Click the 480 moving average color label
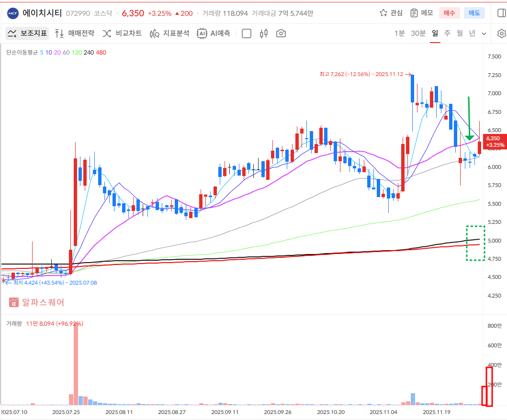The height and width of the screenshot is (420, 507). pyautogui.click(x=101, y=53)
